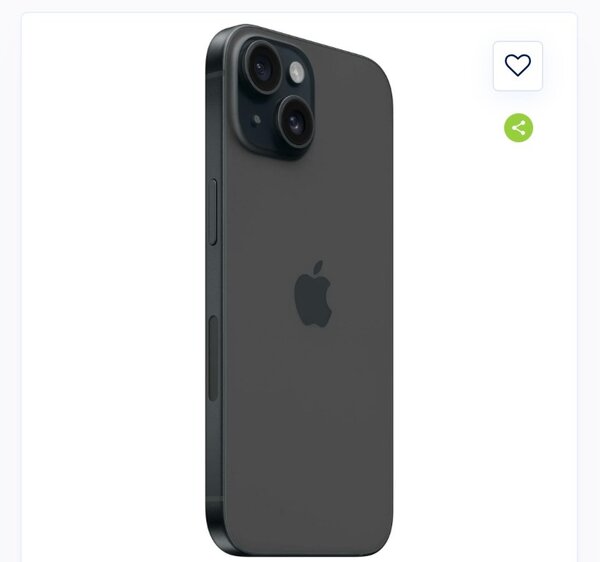This screenshot has width=600, height=562.
Task: Add the phone to wishlist via heart icon
Action: coord(518,66)
